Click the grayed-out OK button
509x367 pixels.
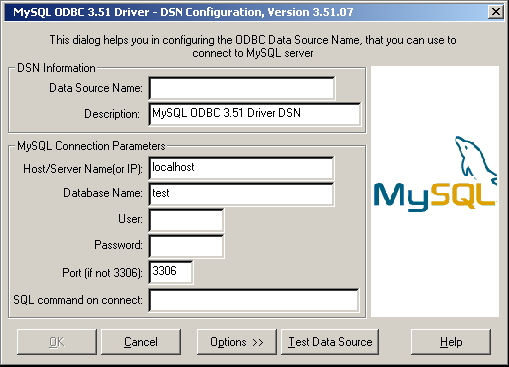[57, 342]
